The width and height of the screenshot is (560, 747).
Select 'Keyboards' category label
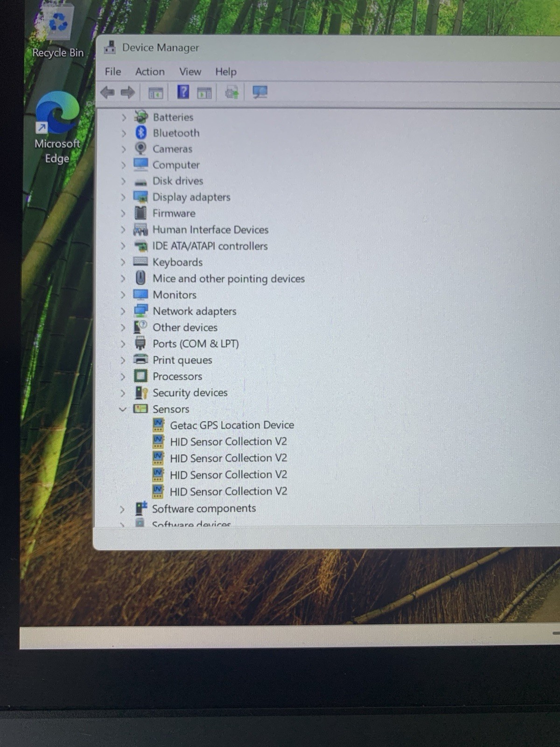click(178, 262)
